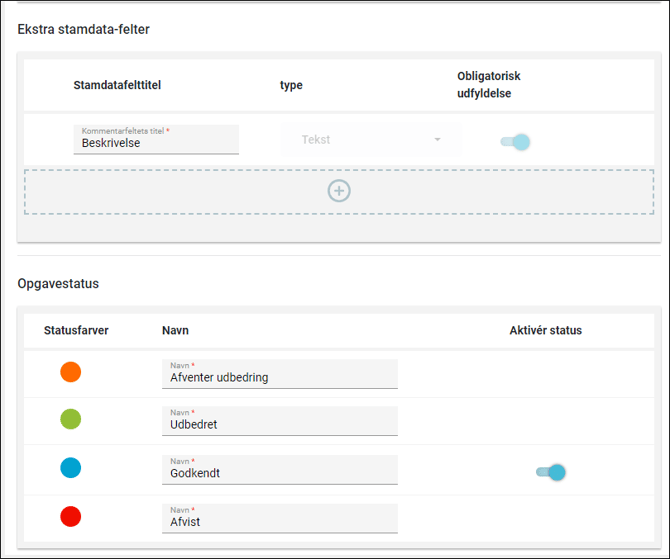This screenshot has height=559, width=670.
Task: Click the green status color for Udbedret
Action: coord(70,419)
